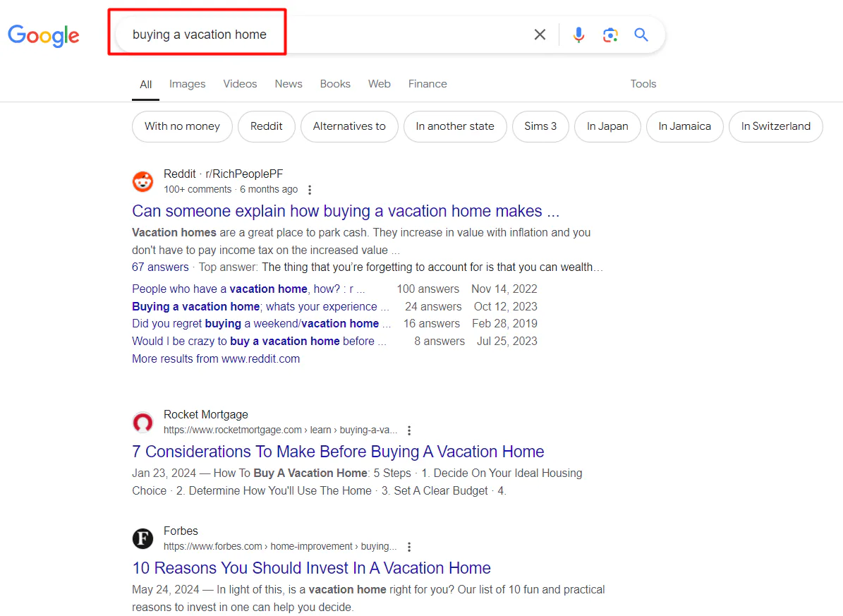The width and height of the screenshot is (843, 616).
Task: Click the 'In Switzerland' chip
Action: tap(776, 126)
